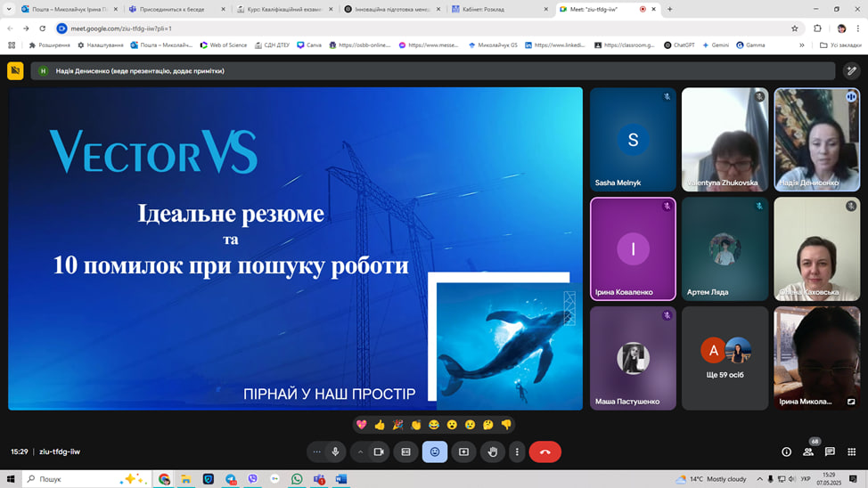Screen dimensions: 868x488
Task: Raise hand button in Meet toolbar
Action: [492, 452]
